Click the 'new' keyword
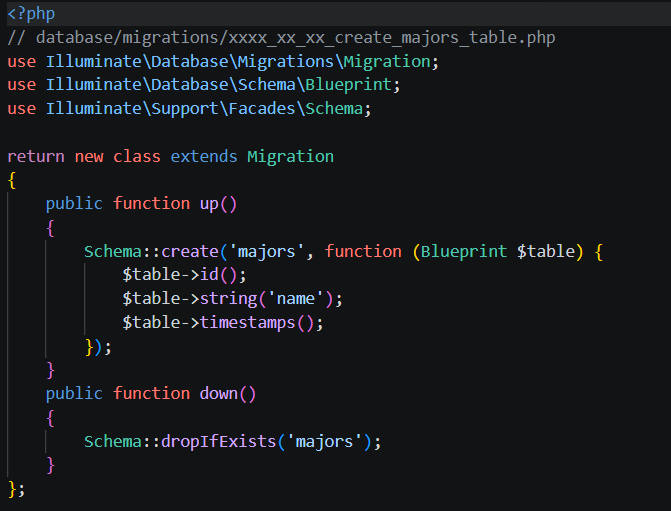671x511 pixels. point(89,156)
